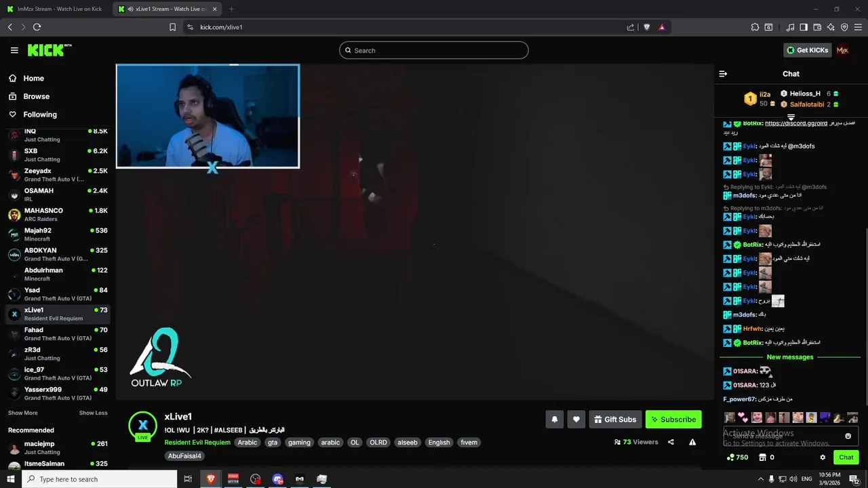Screen dimensions: 868x488
Task: Click the Get KICKs button
Action: pos(807,50)
